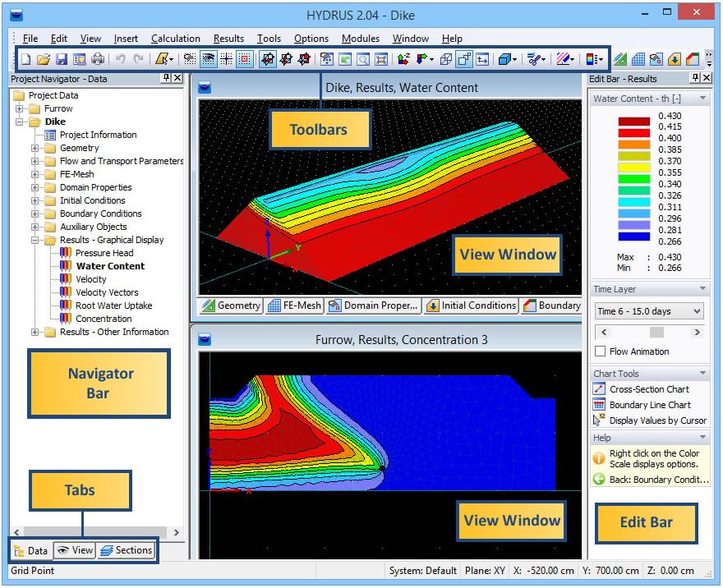Switch to the View navigator tab
Screen dimensions: 723x588
[x=75, y=550]
